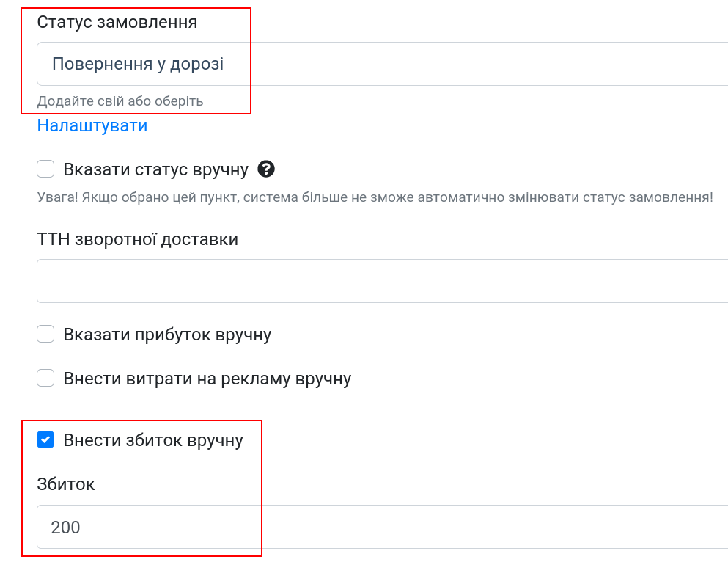Uncheck the Внести збиток вручну checkbox
The height and width of the screenshot is (562, 728).
[45, 439]
